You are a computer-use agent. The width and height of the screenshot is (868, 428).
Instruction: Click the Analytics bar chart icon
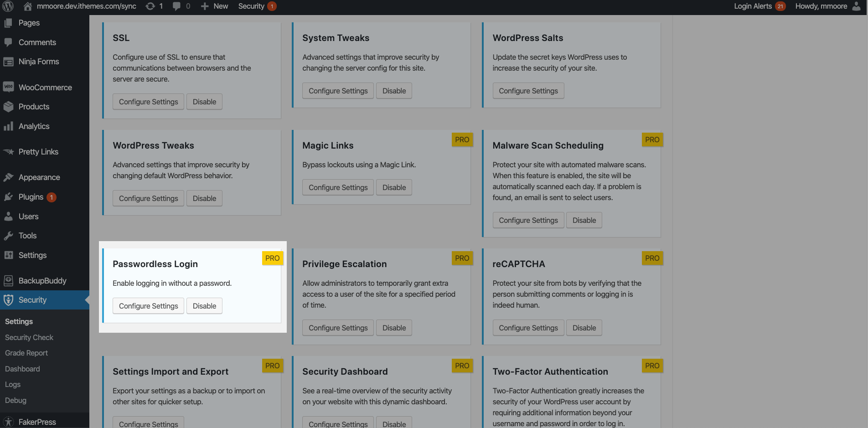pos(8,126)
